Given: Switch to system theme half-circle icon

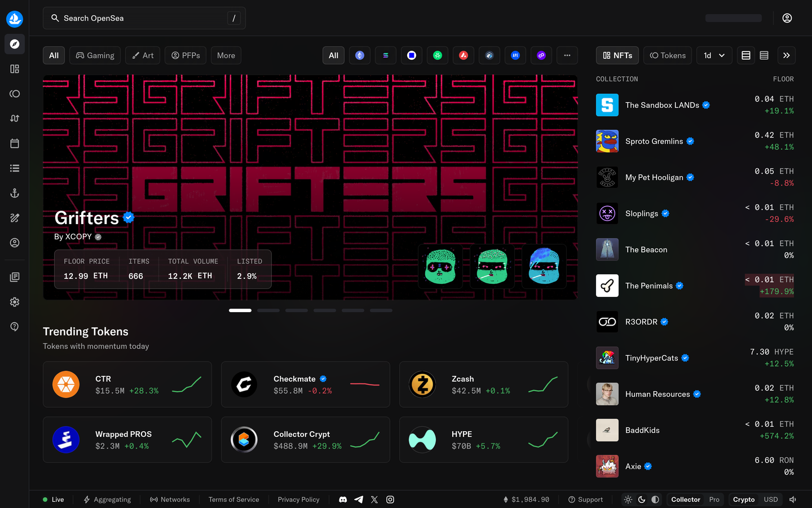Looking at the screenshot, I should pos(655,500).
